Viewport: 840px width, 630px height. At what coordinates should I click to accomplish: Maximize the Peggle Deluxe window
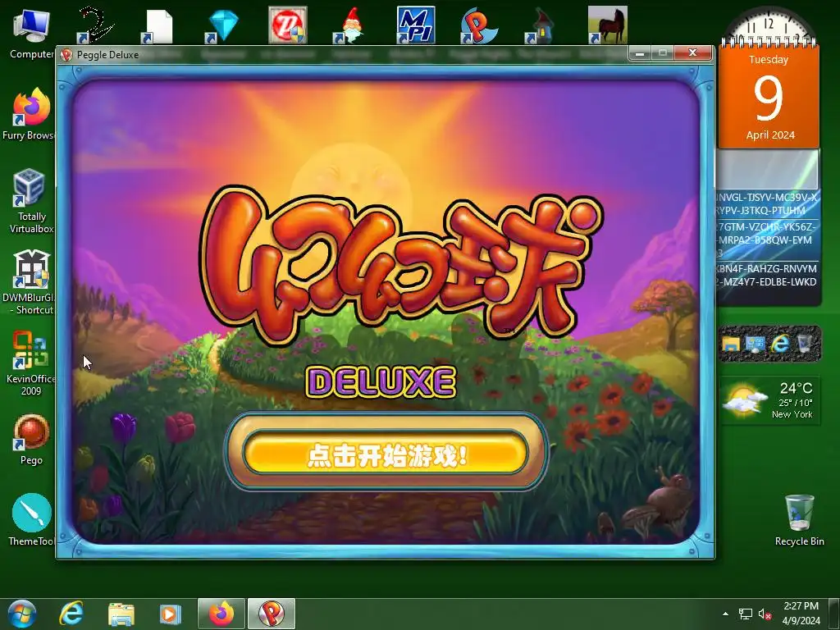click(663, 53)
